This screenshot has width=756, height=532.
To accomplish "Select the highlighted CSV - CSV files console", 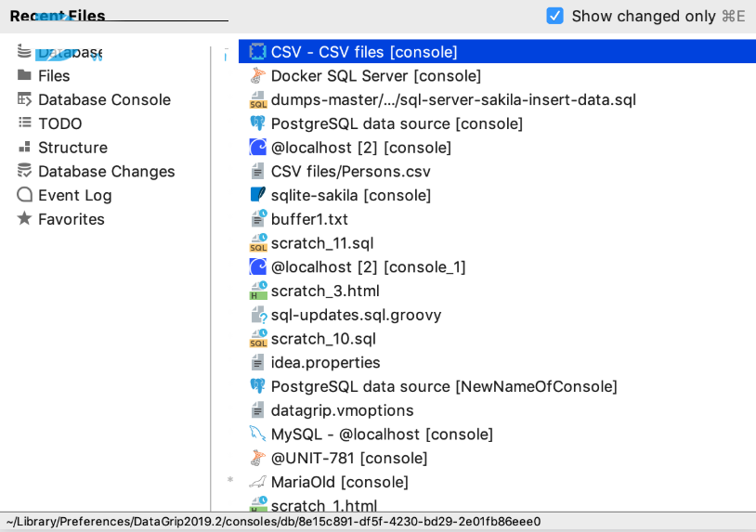I will [x=497, y=52].
